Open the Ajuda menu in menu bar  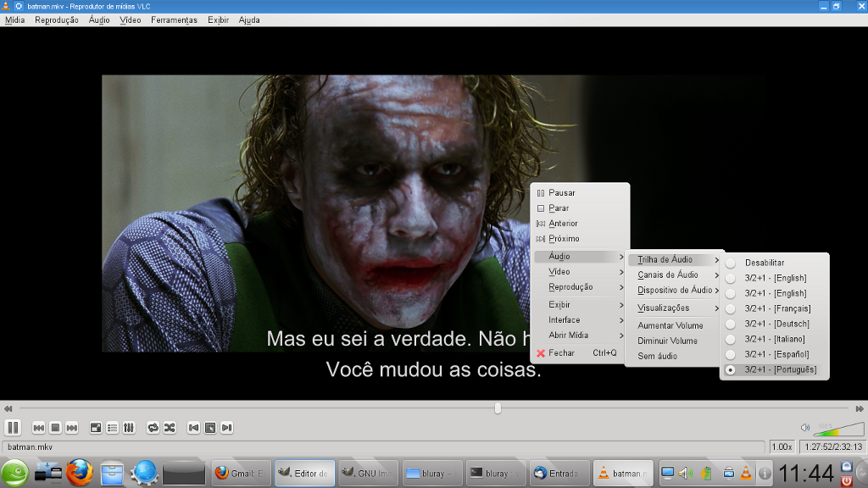click(249, 20)
